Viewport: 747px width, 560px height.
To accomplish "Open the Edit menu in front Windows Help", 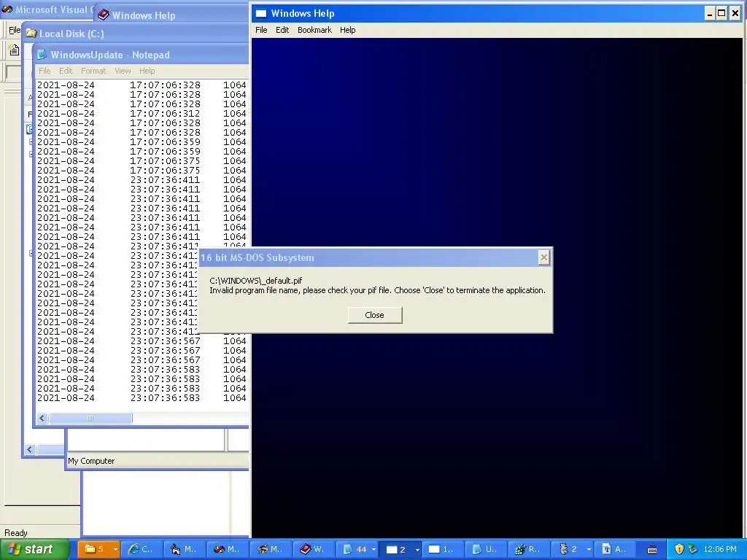I will (x=282, y=30).
